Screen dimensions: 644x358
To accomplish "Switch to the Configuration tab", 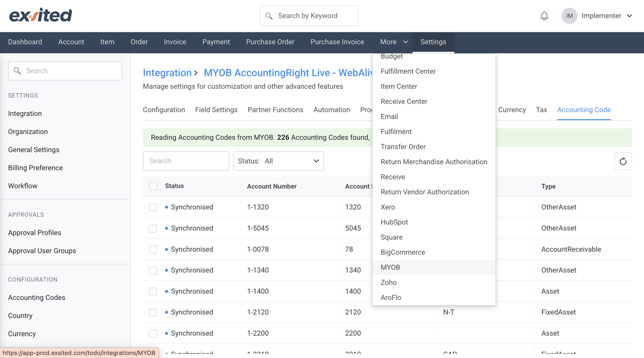I will [164, 110].
